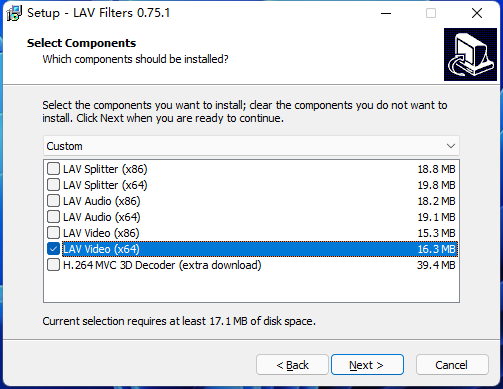
Task: Uncheck the LAV Video (x64) checkbox
Action: point(53,249)
